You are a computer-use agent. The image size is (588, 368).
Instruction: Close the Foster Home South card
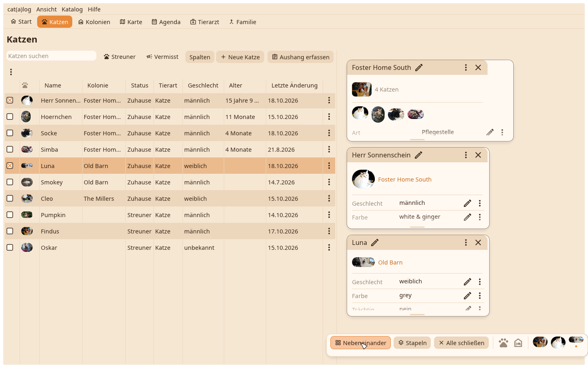(478, 67)
